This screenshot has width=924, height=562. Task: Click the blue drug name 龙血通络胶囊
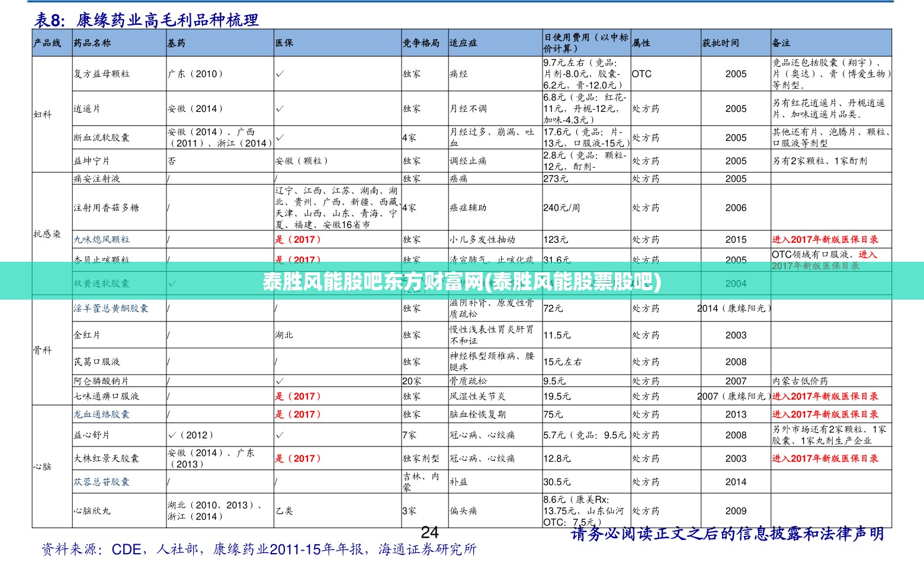[x=101, y=415]
